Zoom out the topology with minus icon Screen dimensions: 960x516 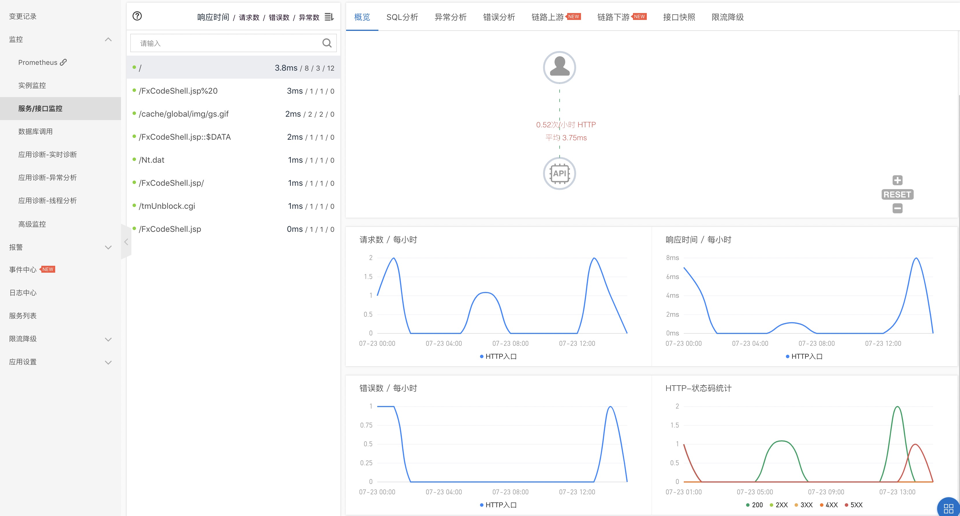pos(897,208)
